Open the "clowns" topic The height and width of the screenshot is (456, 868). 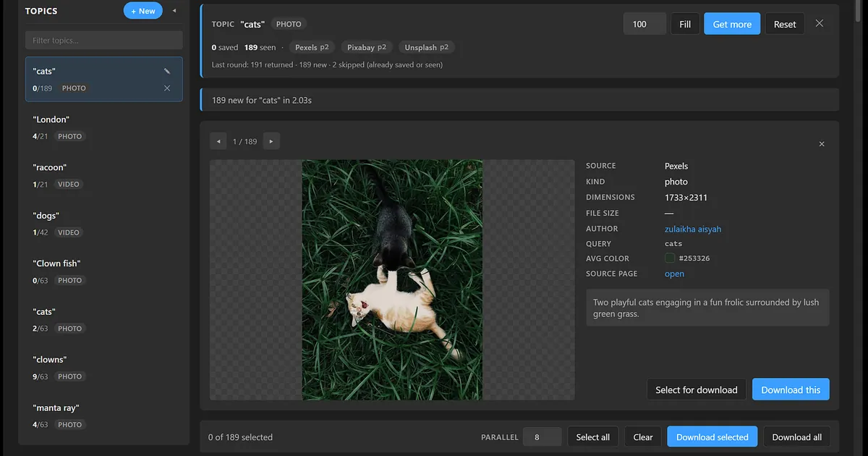pyautogui.click(x=104, y=368)
